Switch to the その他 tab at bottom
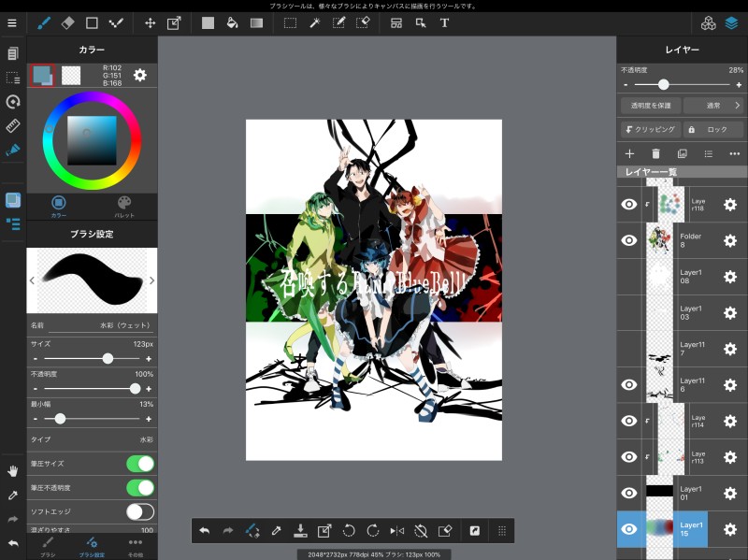This screenshot has height=560, width=748. click(136, 547)
